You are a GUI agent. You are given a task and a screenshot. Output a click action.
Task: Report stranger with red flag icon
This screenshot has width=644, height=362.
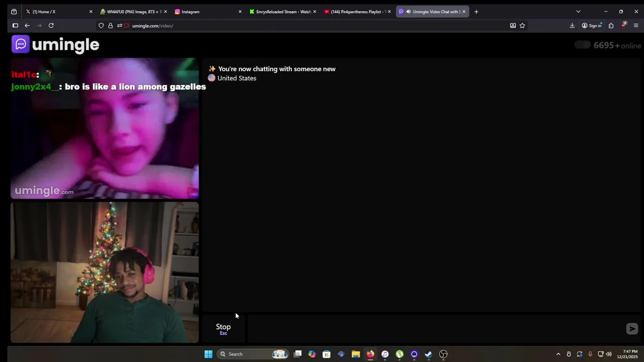pos(193,192)
